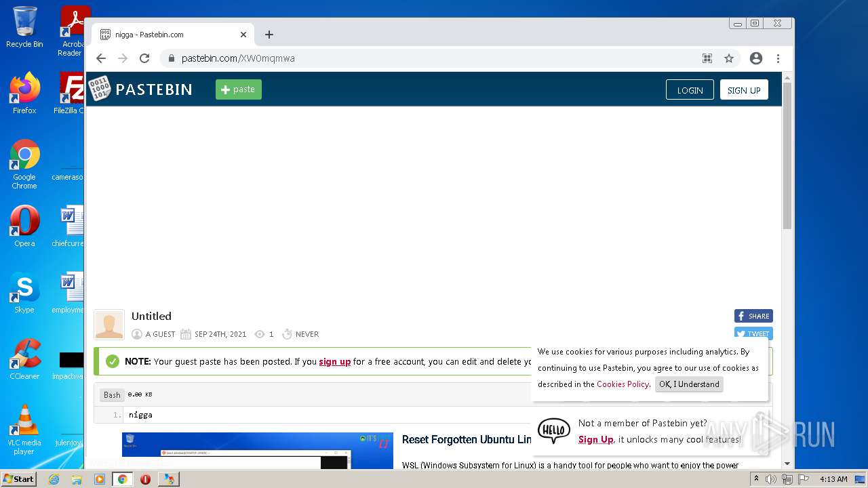Image resolution: width=868 pixels, height=488 pixels.
Task: Reload the Pastebin page
Action: [x=144, y=58]
